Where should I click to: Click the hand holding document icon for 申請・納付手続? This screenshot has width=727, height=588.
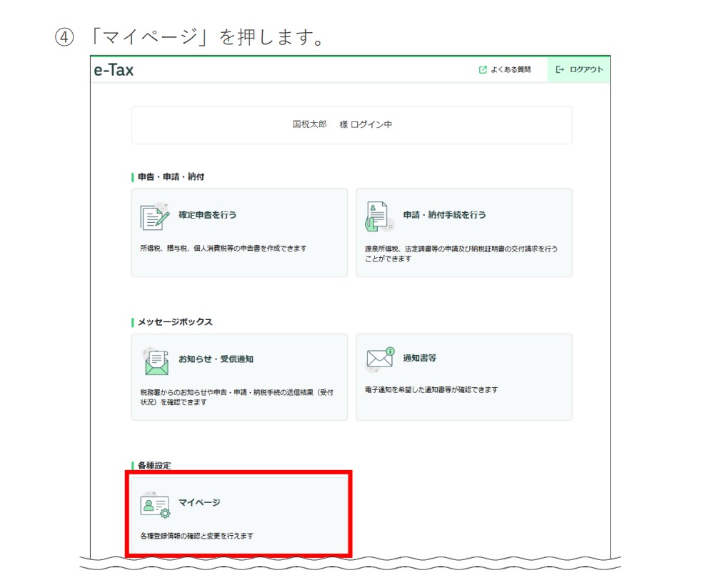pos(378,216)
